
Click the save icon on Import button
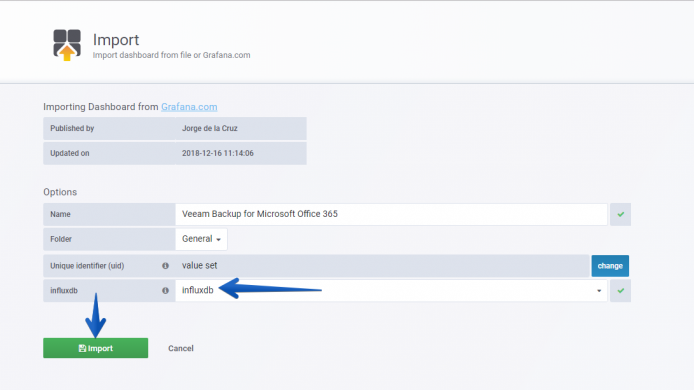point(82,348)
